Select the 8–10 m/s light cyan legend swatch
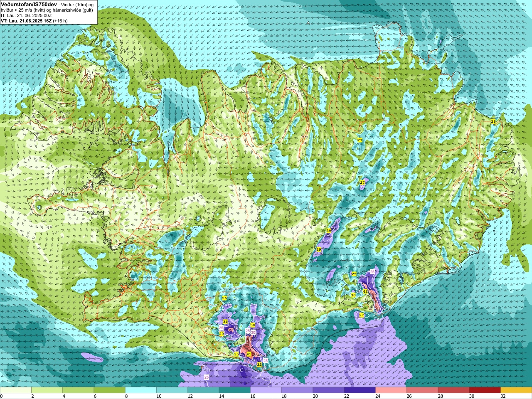 pos(141,390)
